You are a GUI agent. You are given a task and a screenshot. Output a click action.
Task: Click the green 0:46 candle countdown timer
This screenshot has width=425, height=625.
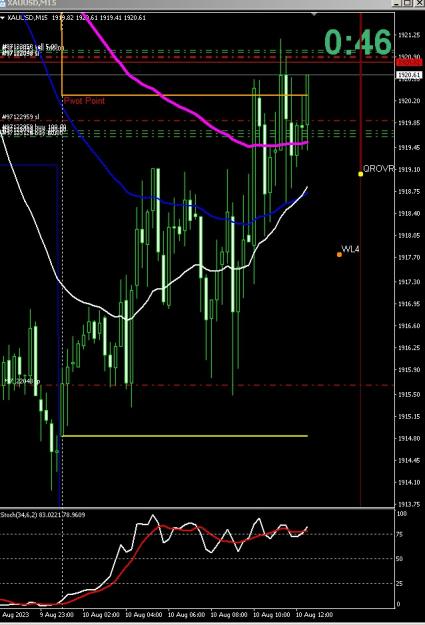[358, 42]
